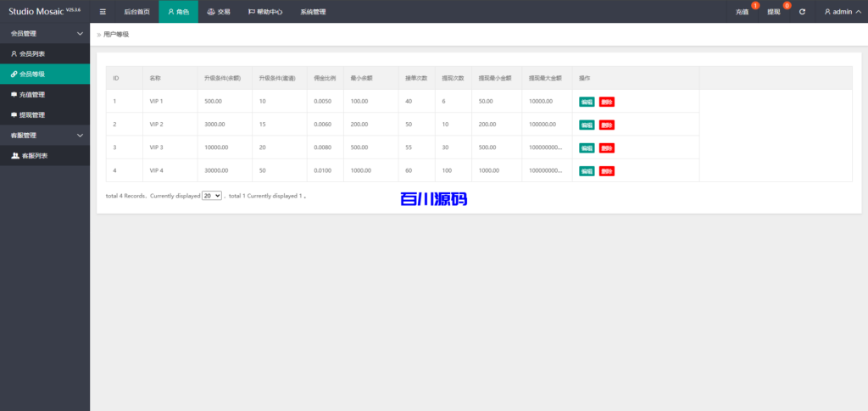Click the refresh icon in the top bar
Viewport: 868px width, 411px height.
(802, 12)
